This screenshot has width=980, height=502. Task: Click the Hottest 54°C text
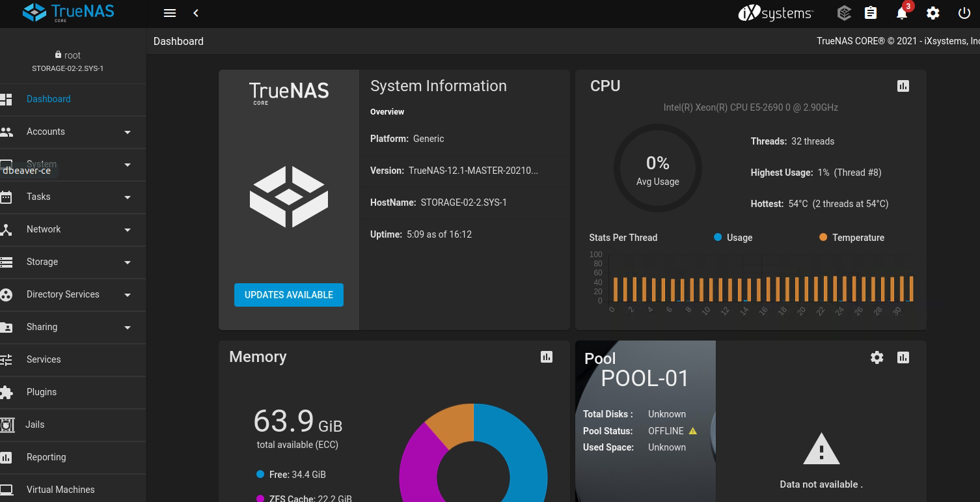click(820, 204)
